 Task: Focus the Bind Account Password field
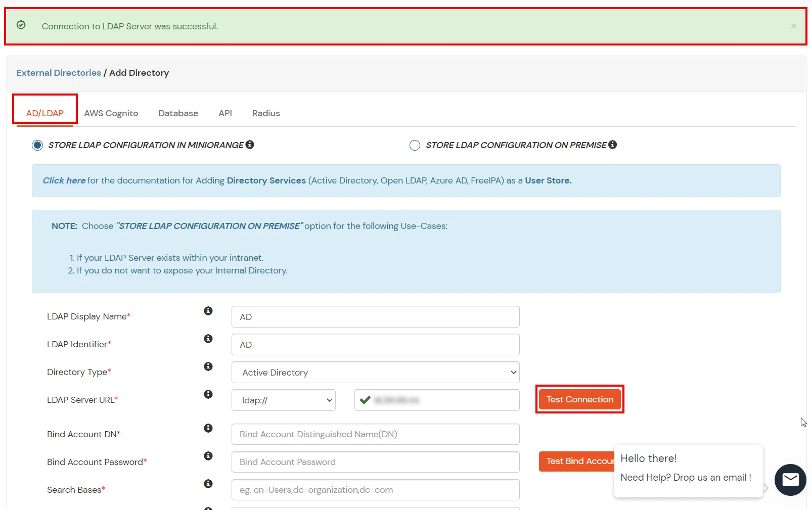(375, 462)
